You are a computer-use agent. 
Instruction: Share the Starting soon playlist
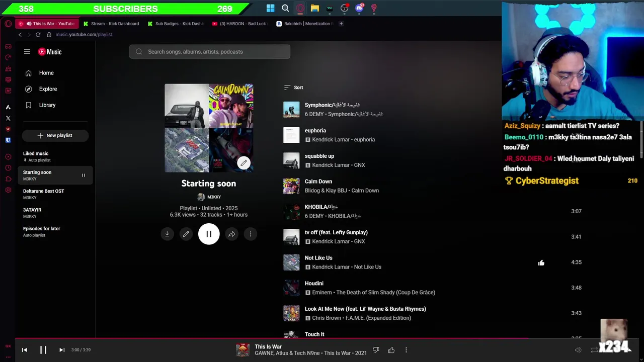tap(231, 234)
